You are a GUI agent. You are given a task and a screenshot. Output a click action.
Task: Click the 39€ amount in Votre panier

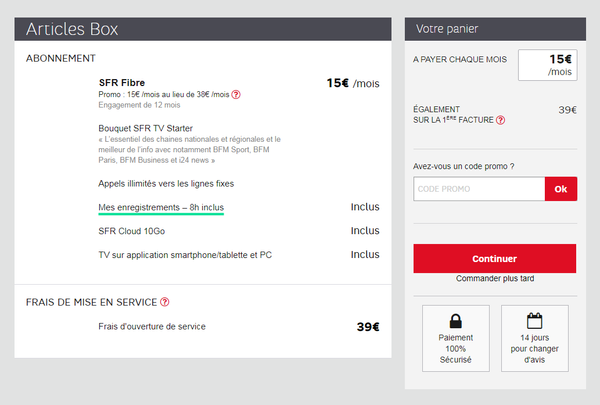click(567, 110)
